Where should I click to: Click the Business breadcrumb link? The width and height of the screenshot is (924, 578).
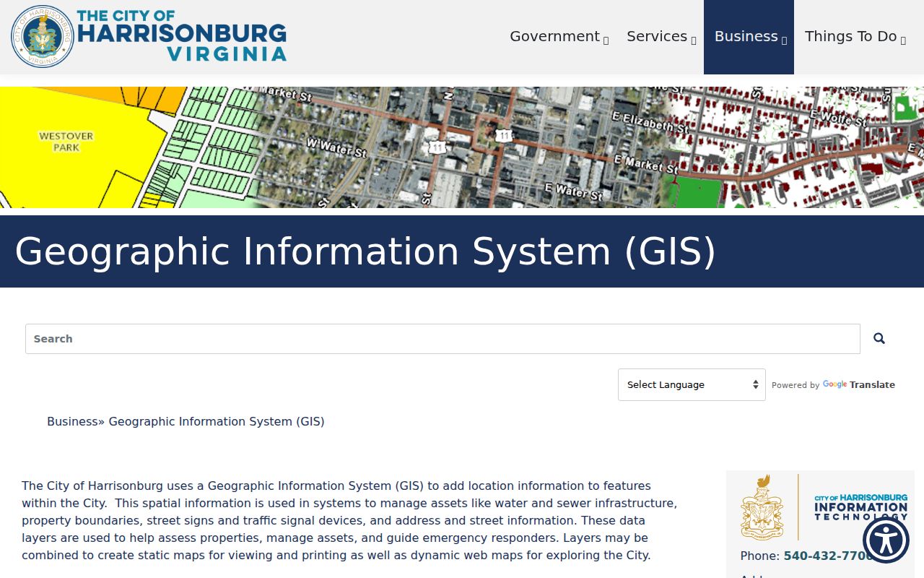click(72, 421)
